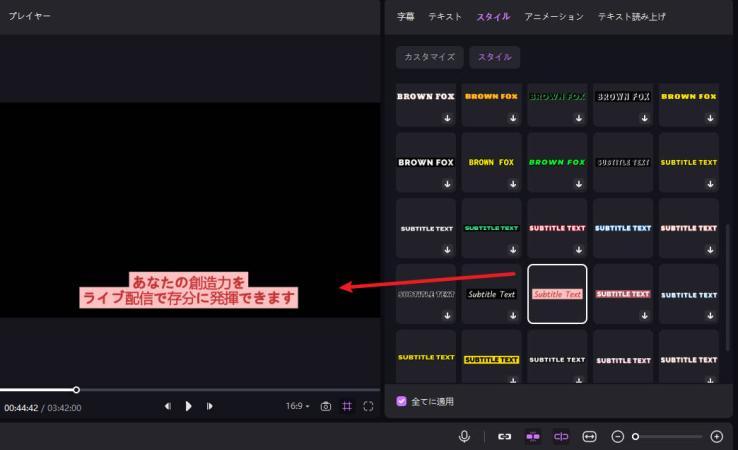Enter fullscreen preview mode

pos(369,406)
